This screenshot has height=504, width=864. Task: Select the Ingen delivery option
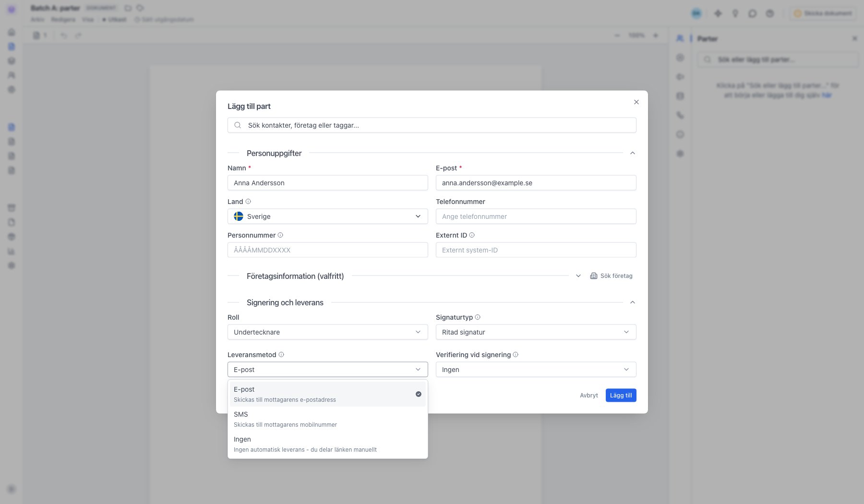point(328,444)
